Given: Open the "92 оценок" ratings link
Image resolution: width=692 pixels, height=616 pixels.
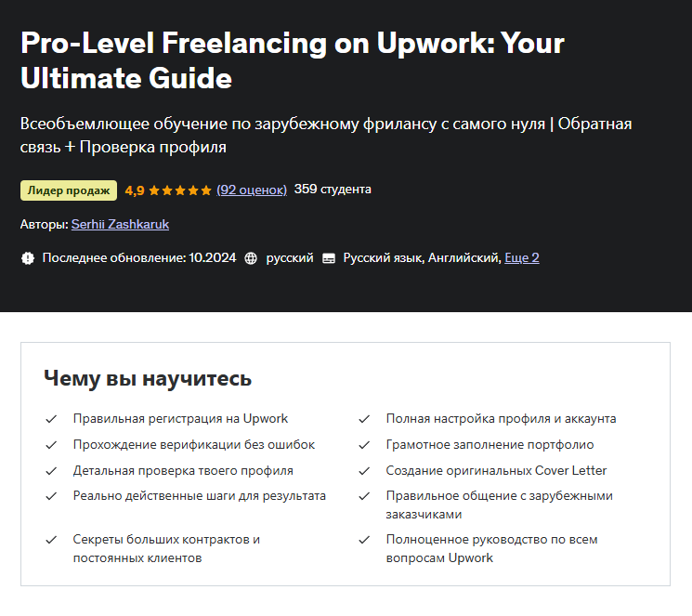Looking at the screenshot, I should coord(252,190).
